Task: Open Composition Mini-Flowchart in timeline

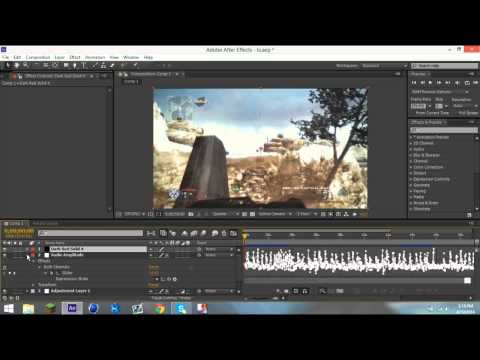Action: (x=151, y=233)
